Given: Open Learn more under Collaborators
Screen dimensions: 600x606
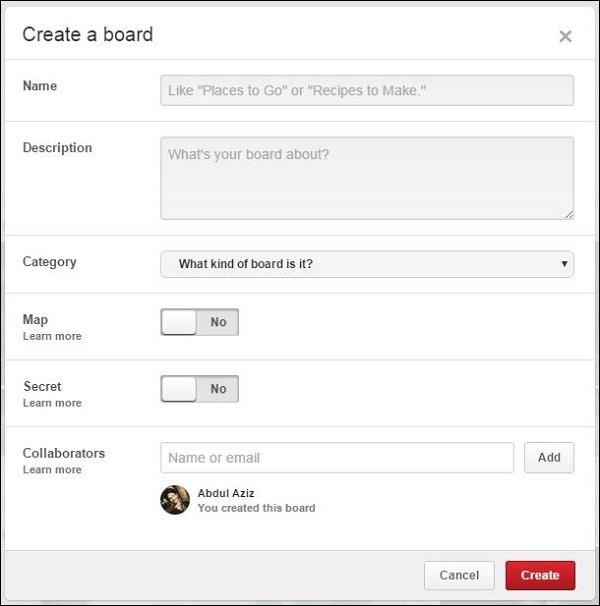Looking at the screenshot, I should point(52,470).
